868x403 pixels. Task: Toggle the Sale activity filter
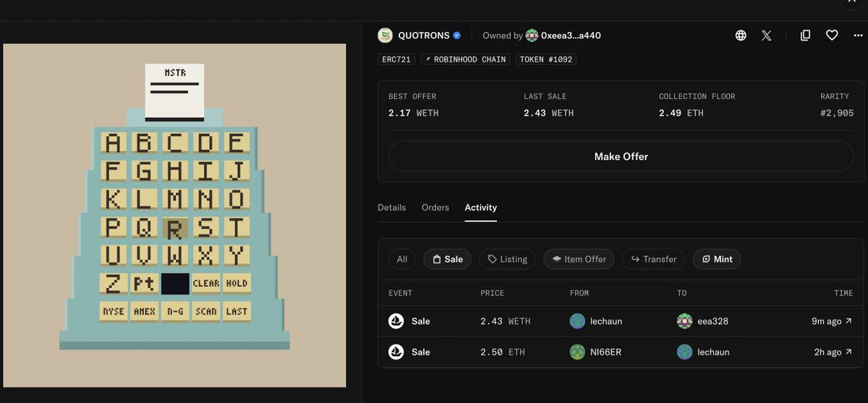447,259
